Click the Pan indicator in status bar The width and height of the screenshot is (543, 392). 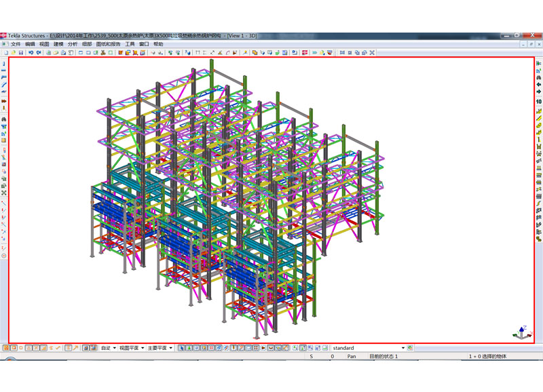[x=352, y=356]
